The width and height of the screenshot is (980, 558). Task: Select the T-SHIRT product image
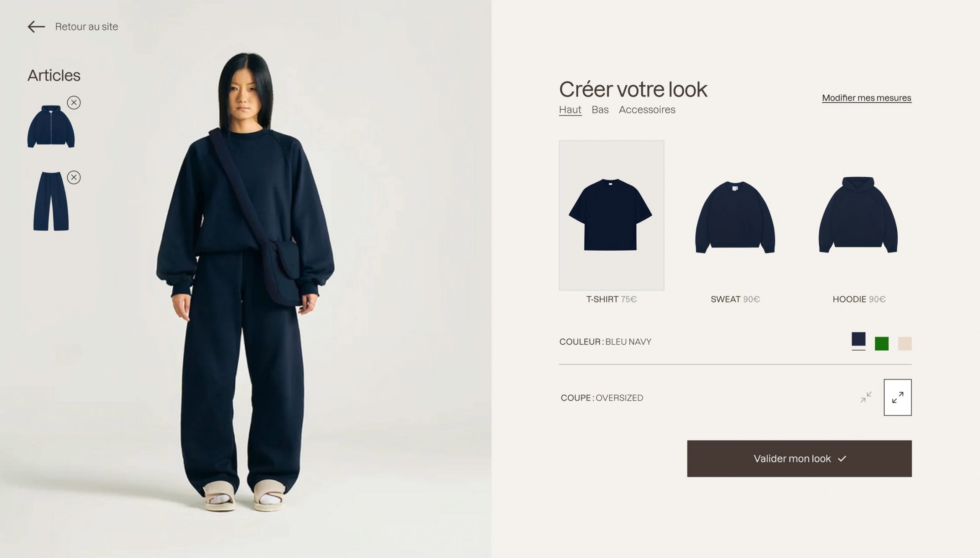[611, 215]
